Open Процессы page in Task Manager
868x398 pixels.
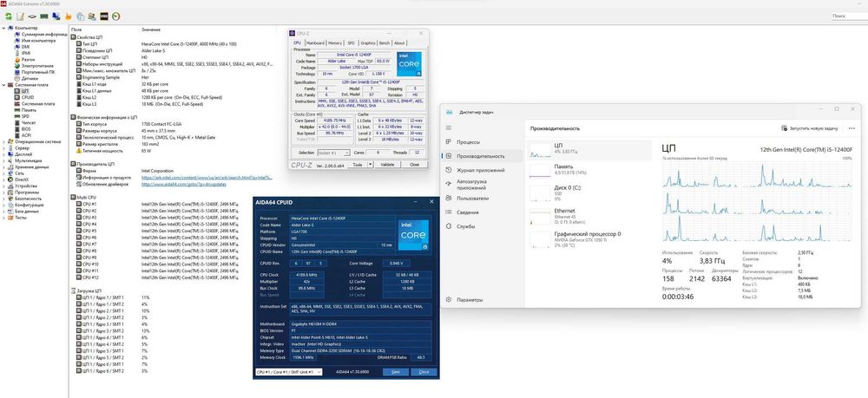[482, 142]
